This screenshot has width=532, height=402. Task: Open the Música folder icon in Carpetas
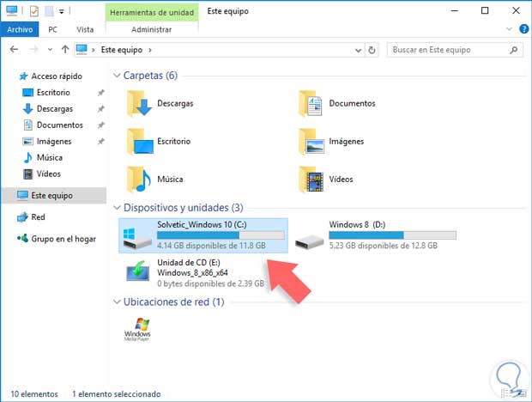[139, 180]
